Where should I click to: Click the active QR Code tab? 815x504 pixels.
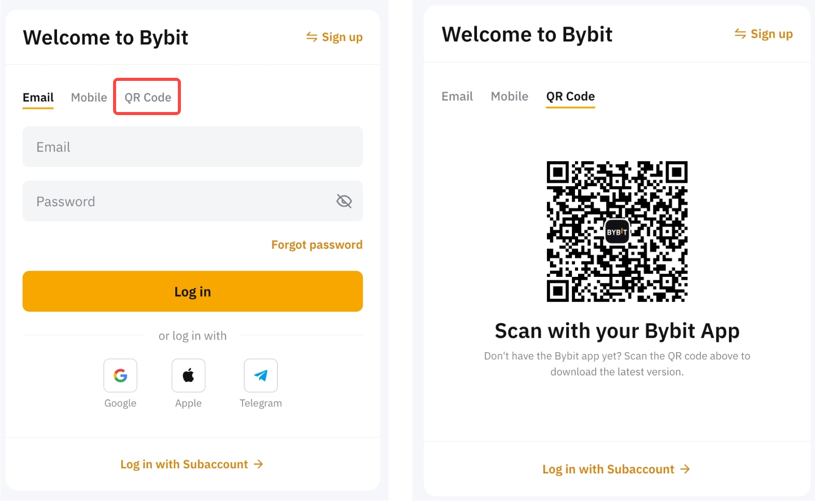click(570, 96)
